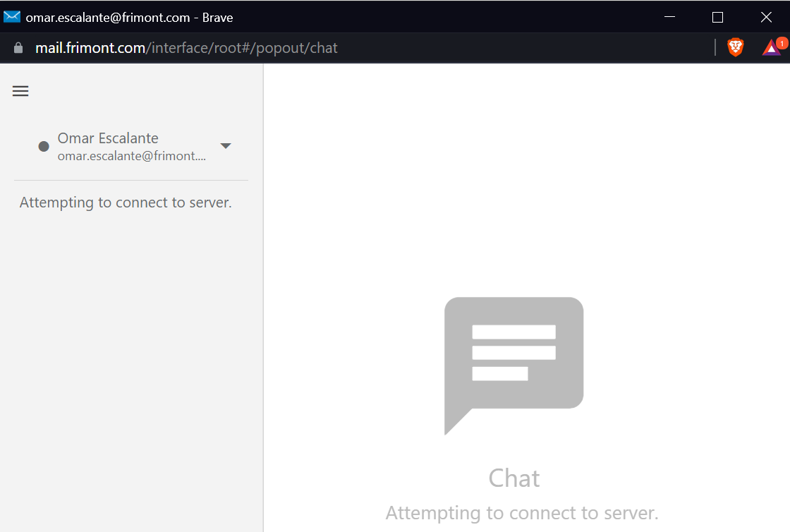This screenshot has width=790, height=532.
Task: Minimize the Brave chat popout window
Action: pyautogui.click(x=669, y=17)
